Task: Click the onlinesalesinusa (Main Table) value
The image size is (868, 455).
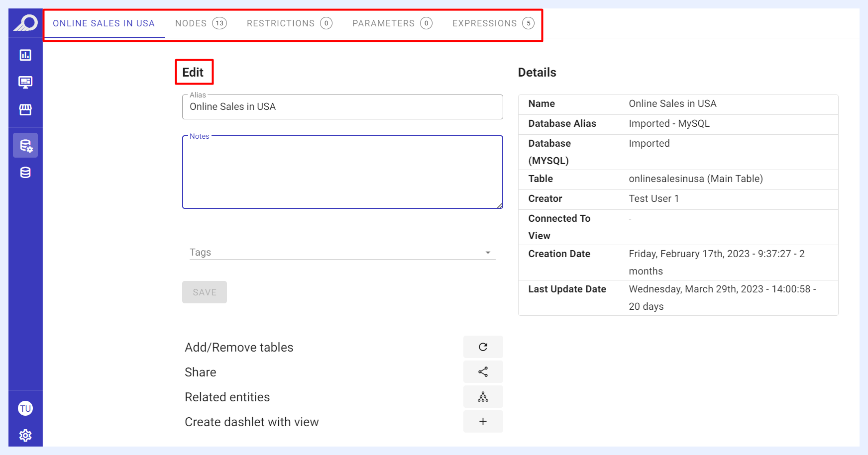Action: tap(695, 179)
